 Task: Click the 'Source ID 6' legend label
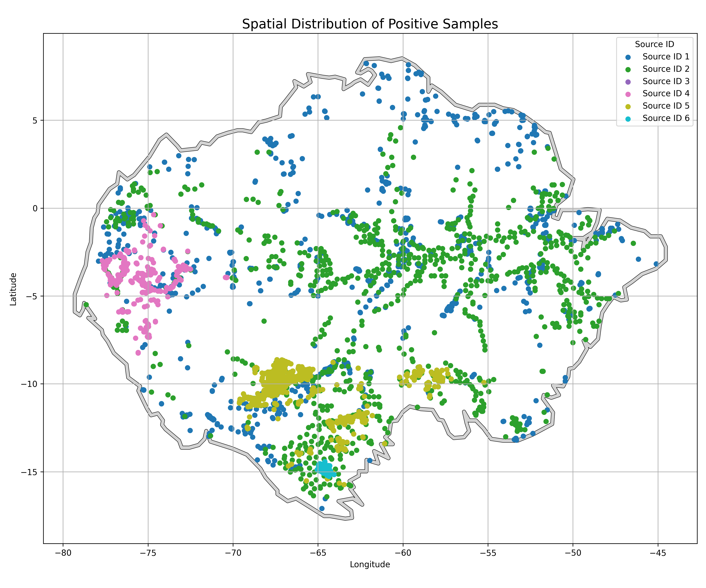[666, 118]
